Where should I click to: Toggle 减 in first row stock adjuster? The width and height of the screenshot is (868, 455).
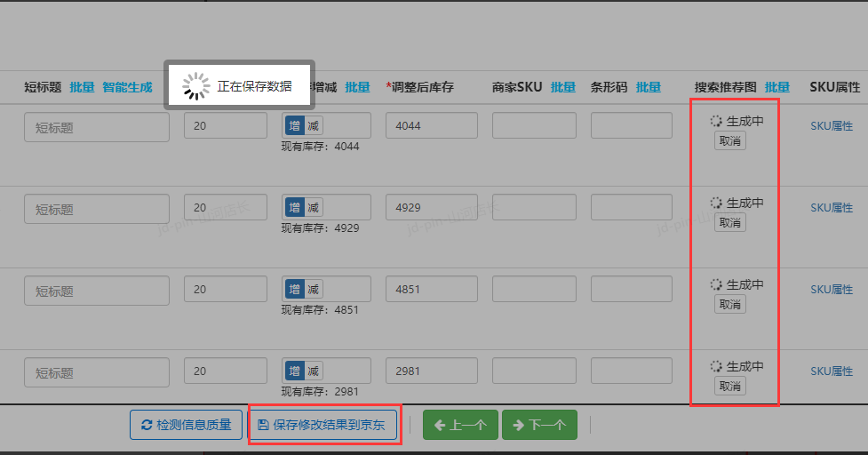[x=313, y=125]
